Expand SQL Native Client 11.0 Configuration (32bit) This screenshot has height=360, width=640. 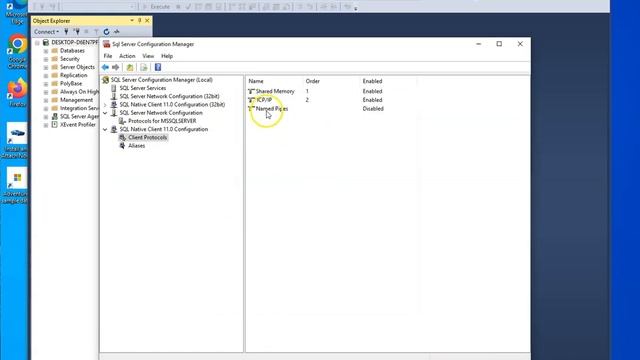(x=105, y=105)
